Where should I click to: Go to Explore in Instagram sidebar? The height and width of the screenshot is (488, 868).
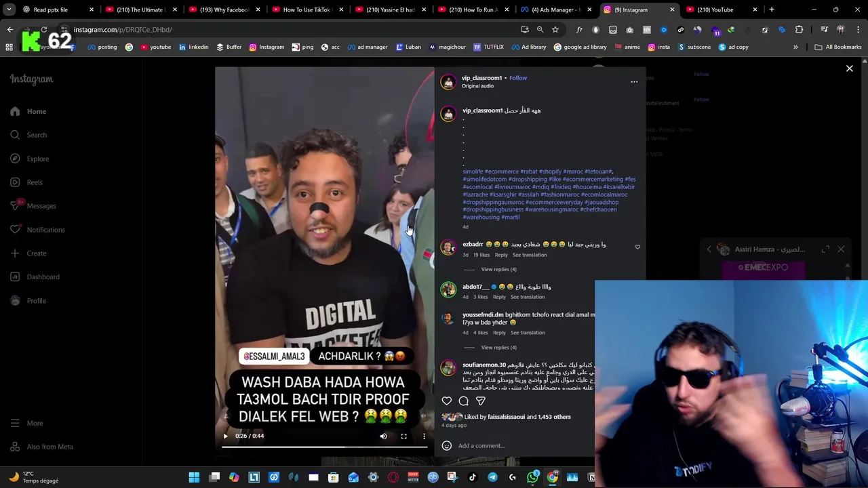pos(29,159)
